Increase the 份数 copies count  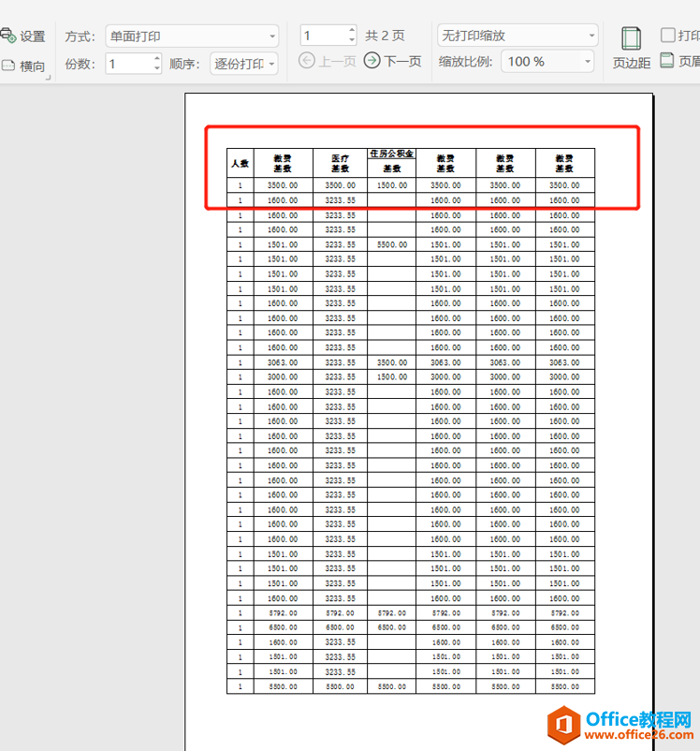tap(157, 58)
